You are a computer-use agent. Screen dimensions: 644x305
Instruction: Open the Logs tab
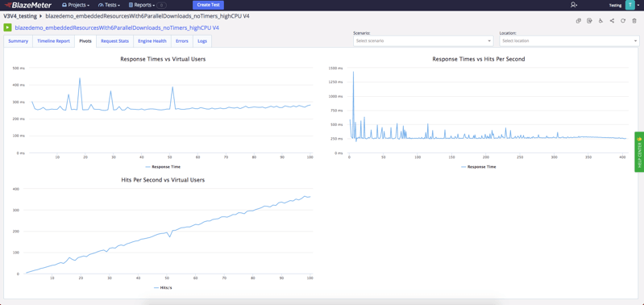[202, 41]
